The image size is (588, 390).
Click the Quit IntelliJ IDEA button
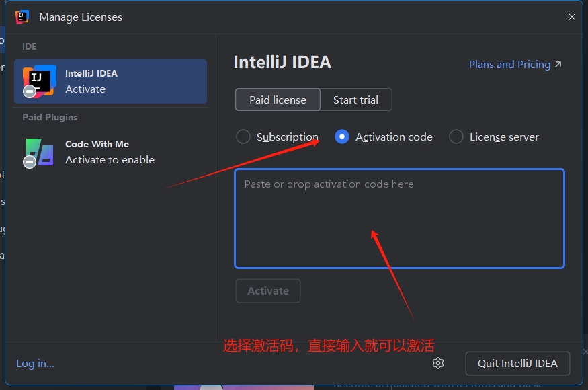coord(517,363)
